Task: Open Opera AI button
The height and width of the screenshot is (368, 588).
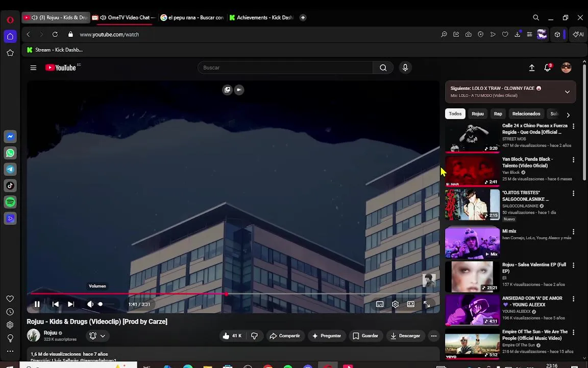Action: [x=578, y=34]
